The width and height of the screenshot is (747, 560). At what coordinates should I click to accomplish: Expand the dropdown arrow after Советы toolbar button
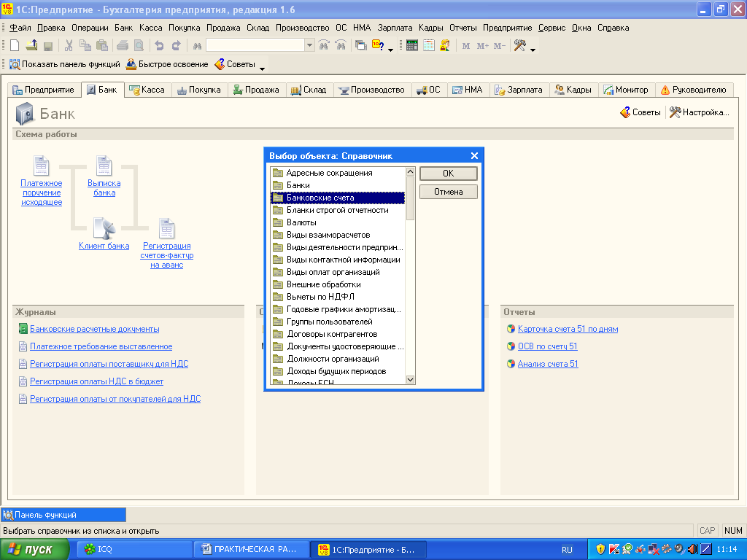click(262, 69)
